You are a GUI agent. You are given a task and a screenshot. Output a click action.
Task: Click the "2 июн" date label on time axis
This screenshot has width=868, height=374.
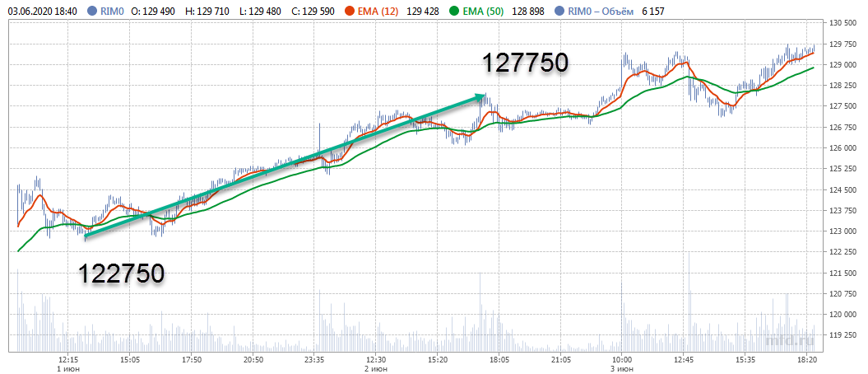pyautogui.click(x=376, y=368)
